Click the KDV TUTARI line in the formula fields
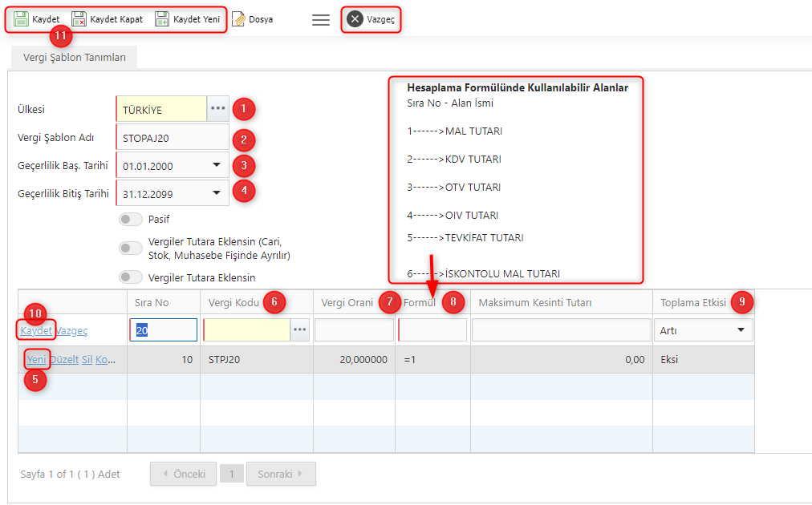The width and height of the screenshot is (812, 505). (454, 160)
